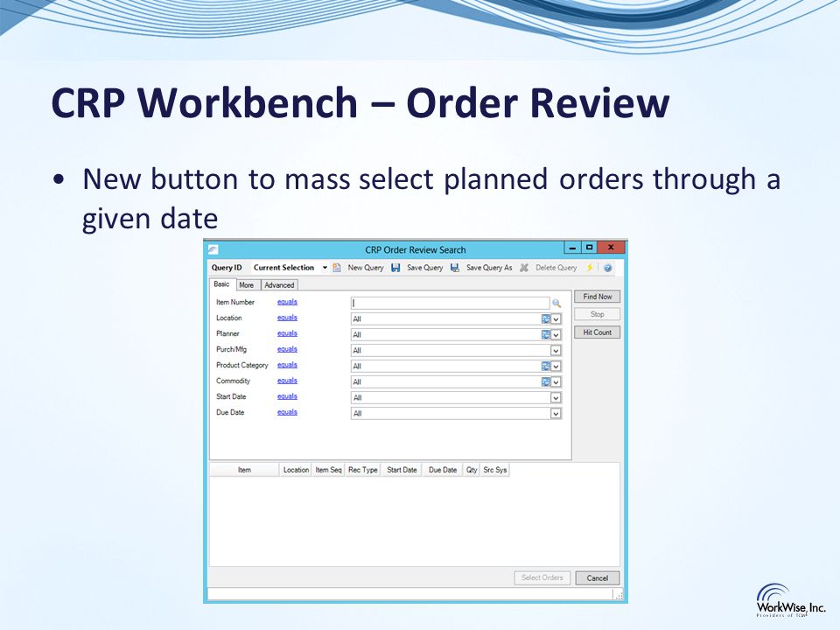The image size is (840, 630).
Task: Switch to the More tab
Action: (247, 285)
